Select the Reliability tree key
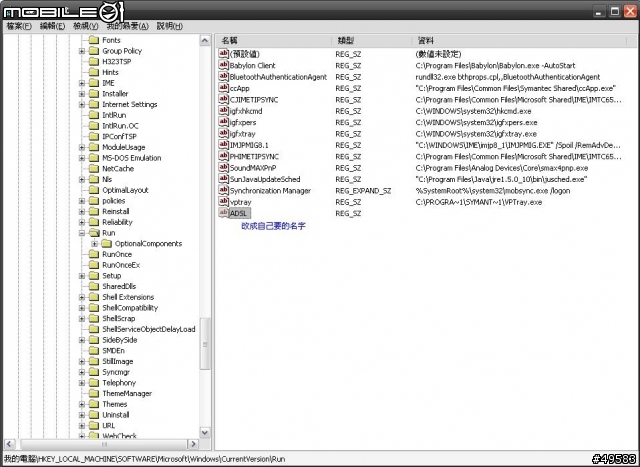The width and height of the screenshot is (640, 467). (x=117, y=222)
